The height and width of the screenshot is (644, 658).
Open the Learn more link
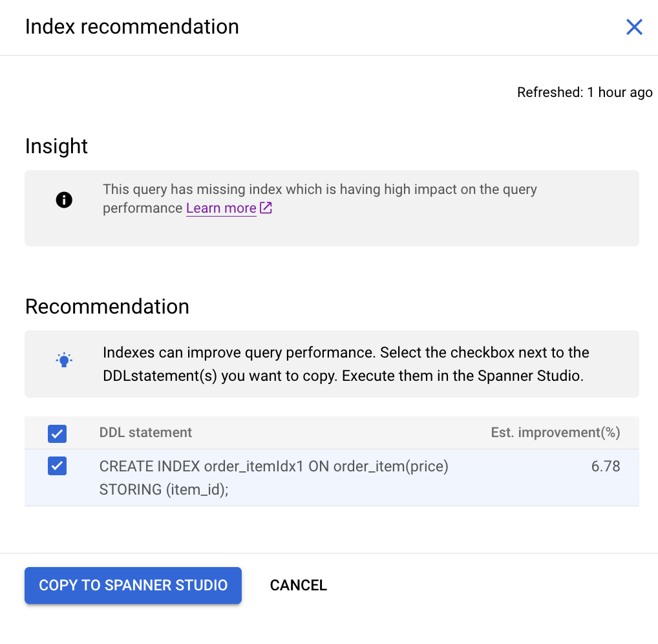pos(220,208)
